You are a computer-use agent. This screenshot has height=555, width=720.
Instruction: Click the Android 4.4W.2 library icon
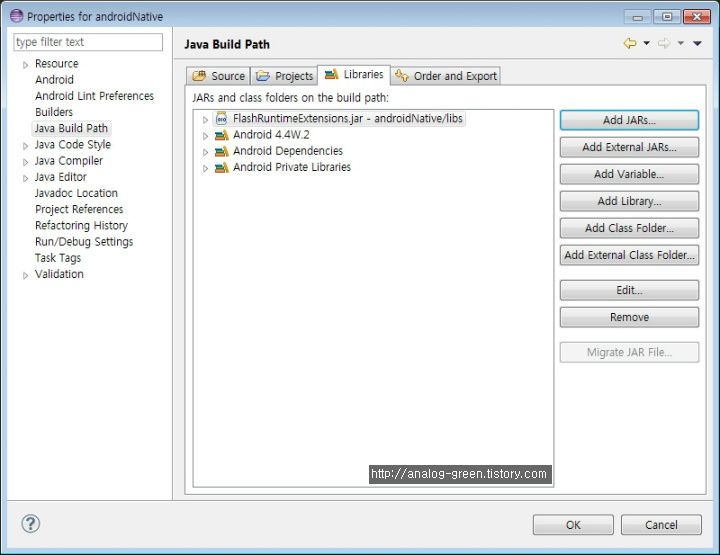click(x=221, y=135)
